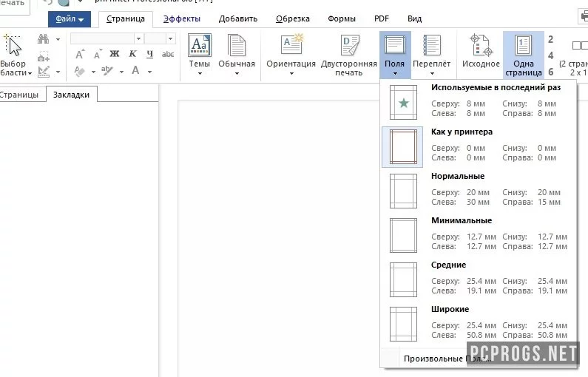Open the Файл menu
Image resolution: width=588 pixels, height=377 pixels.
[x=70, y=18]
